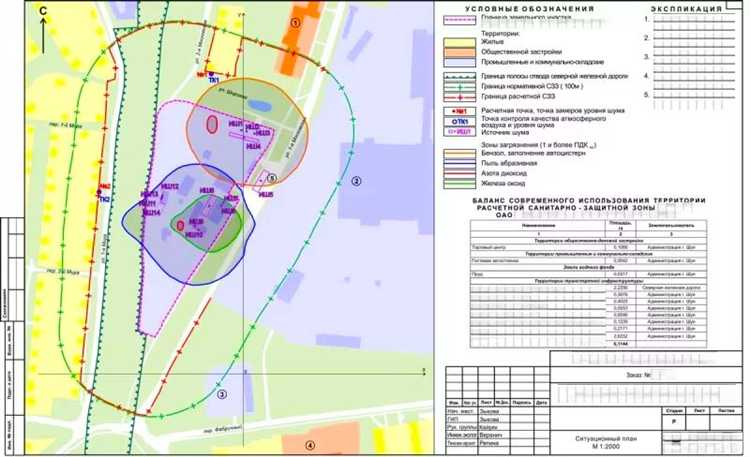Click circled number 4 on bottom building
The width and height of the screenshot is (750, 457).
(x=310, y=445)
